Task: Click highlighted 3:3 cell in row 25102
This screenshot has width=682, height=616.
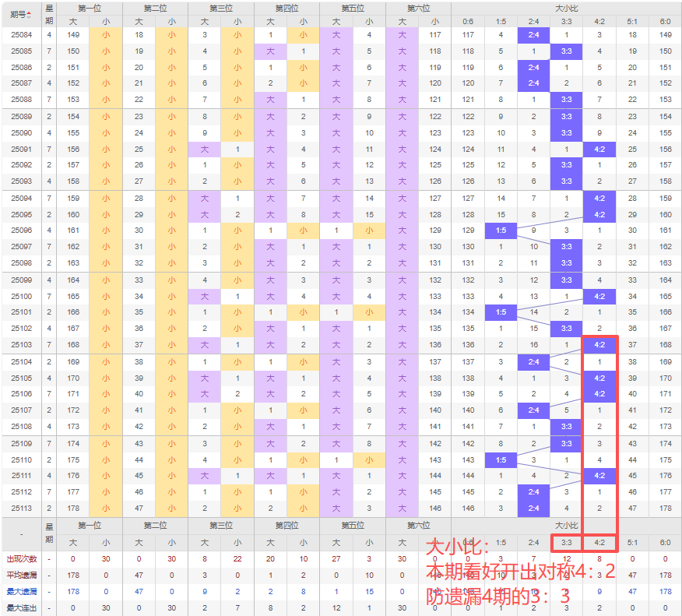Action: point(566,329)
